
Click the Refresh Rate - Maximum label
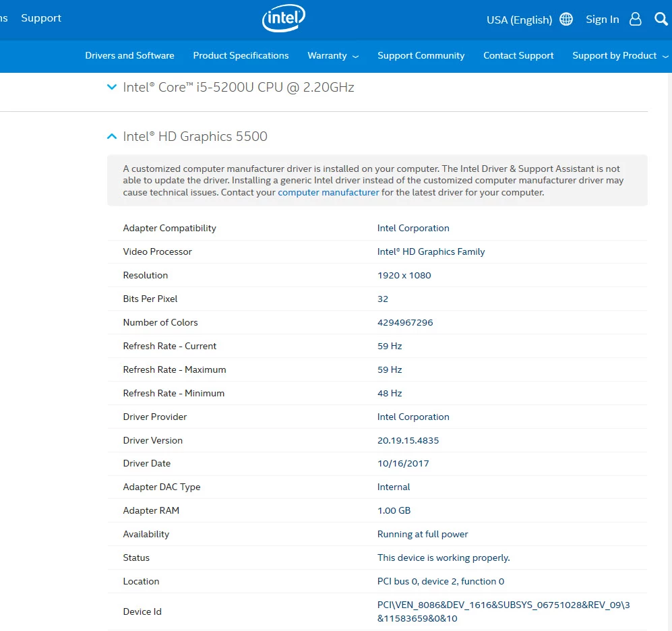[175, 369]
